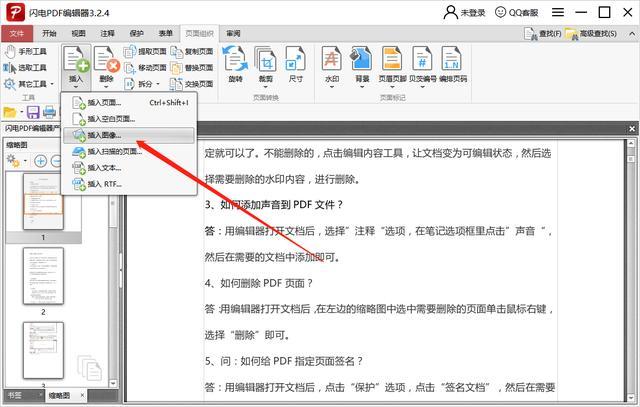This screenshot has height=407, width=640.
Task: Choose 插入图像... from the menu
Action: tap(129, 135)
